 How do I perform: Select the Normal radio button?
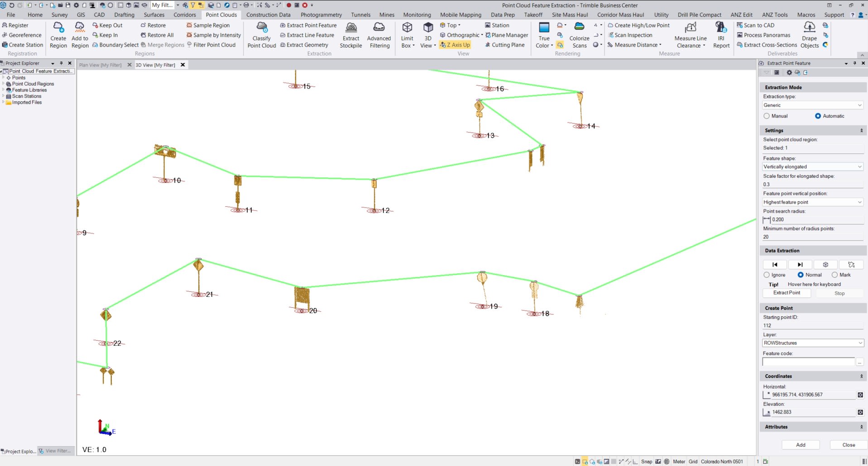(801, 275)
